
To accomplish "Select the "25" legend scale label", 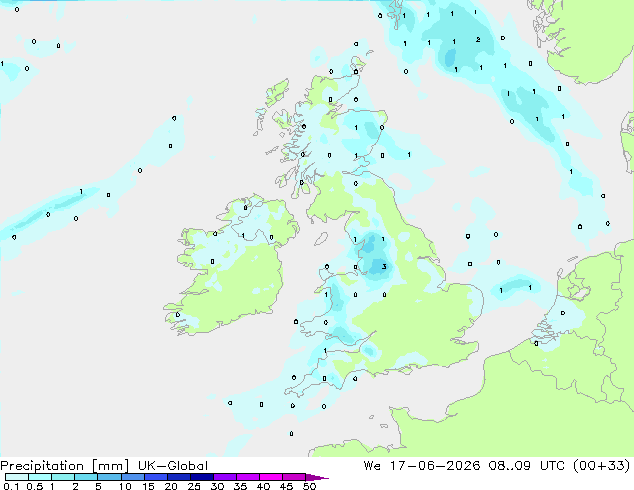I will pos(194,486).
